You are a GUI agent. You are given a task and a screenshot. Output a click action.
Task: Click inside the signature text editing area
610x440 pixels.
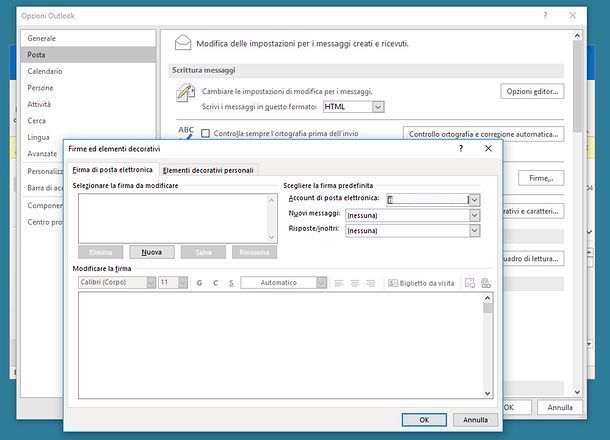(280, 345)
